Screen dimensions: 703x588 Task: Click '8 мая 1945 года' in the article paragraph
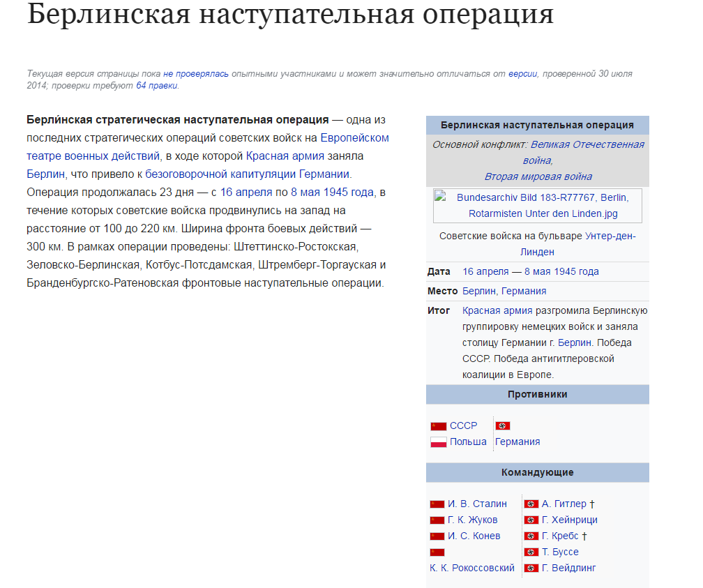click(333, 192)
